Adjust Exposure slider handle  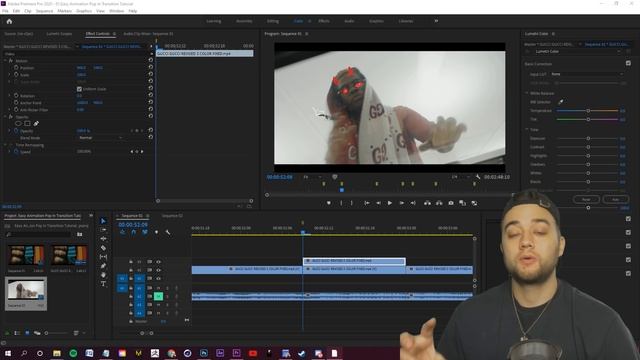tap(588, 138)
